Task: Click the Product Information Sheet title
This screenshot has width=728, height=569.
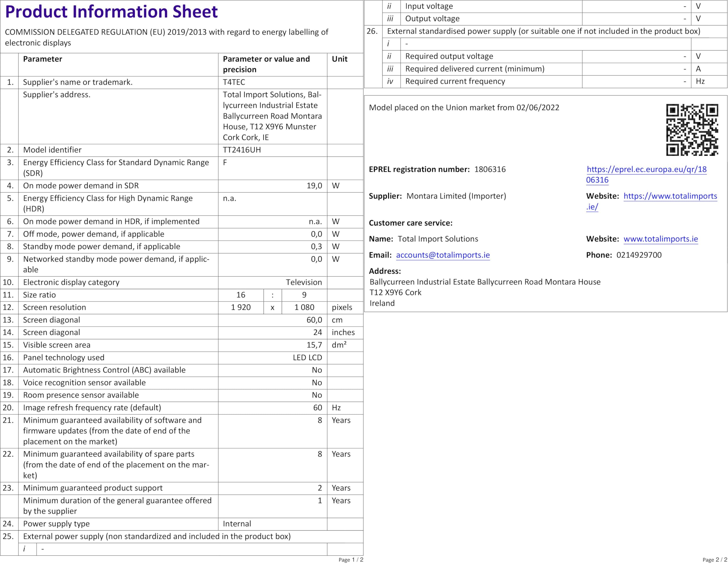Action: click(x=111, y=12)
